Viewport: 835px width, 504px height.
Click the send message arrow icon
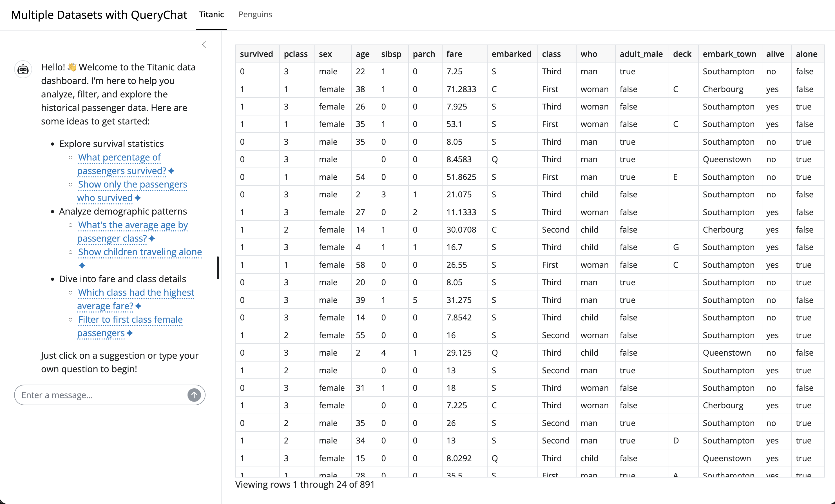[194, 394]
